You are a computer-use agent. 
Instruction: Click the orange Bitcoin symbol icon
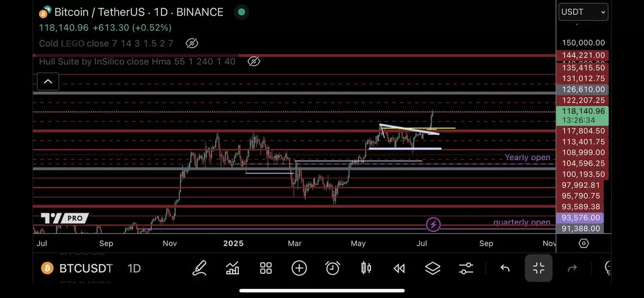pos(48,268)
